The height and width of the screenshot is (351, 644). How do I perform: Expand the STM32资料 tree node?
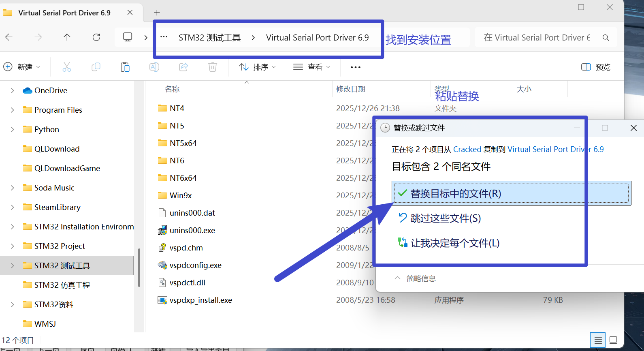pos(12,304)
